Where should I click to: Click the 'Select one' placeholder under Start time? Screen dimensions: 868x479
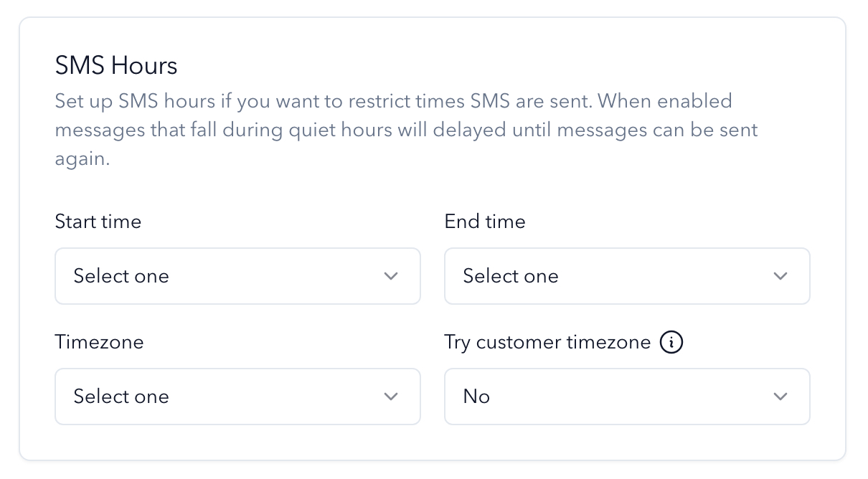point(121,276)
